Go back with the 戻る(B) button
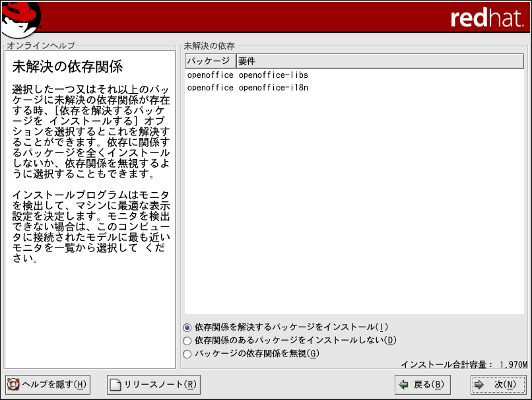Image resolution: width=532 pixels, height=400 pixels. pos(422,384)
